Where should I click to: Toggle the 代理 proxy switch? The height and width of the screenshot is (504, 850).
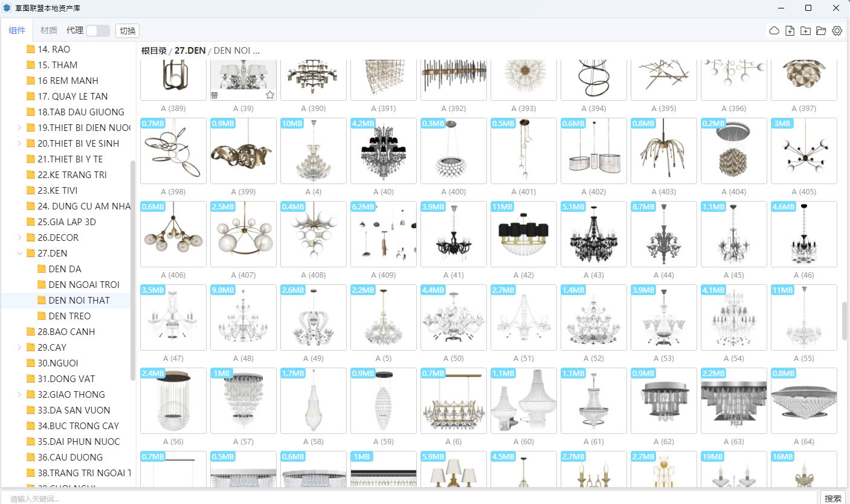point(97,31)
